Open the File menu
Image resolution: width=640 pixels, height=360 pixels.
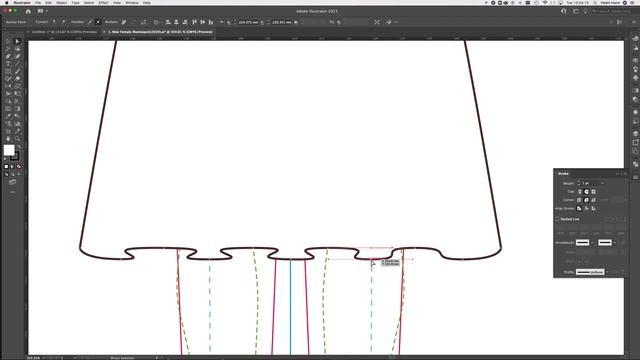point(38,2)
